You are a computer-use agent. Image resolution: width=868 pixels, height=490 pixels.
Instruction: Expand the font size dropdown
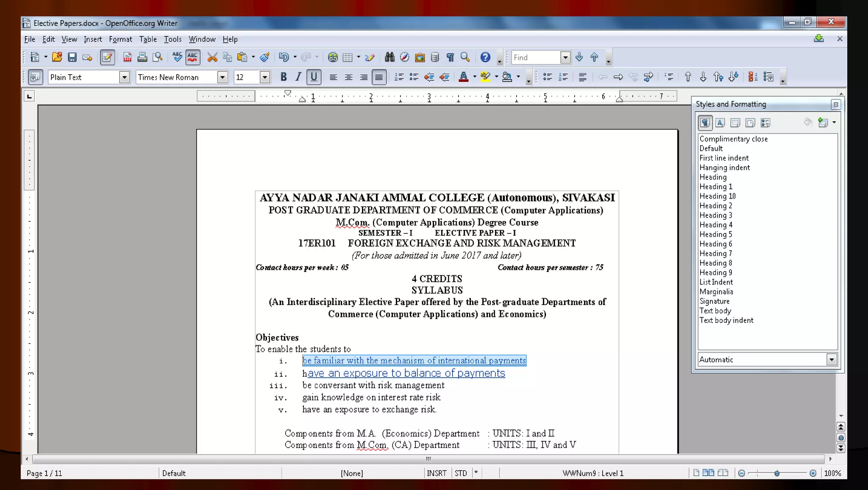(x=264, y=77)
